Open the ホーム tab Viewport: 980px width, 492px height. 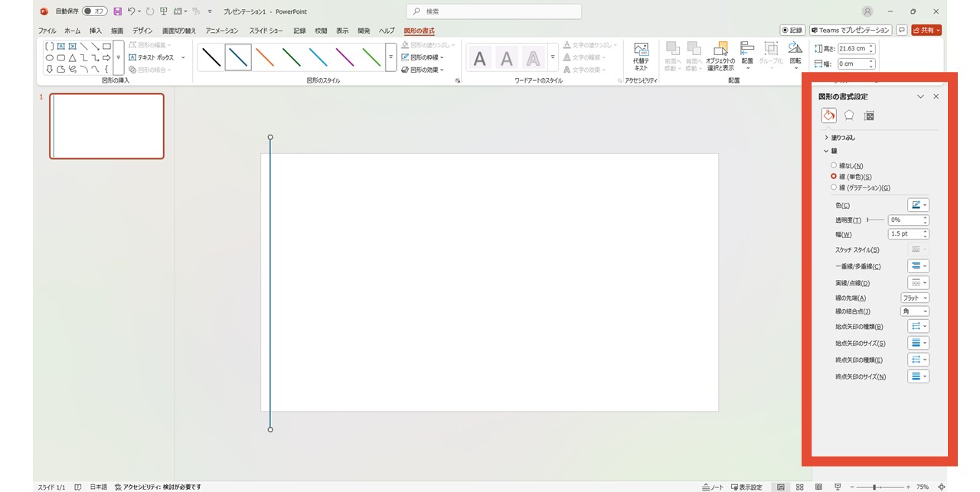click(x=72, y=31)
